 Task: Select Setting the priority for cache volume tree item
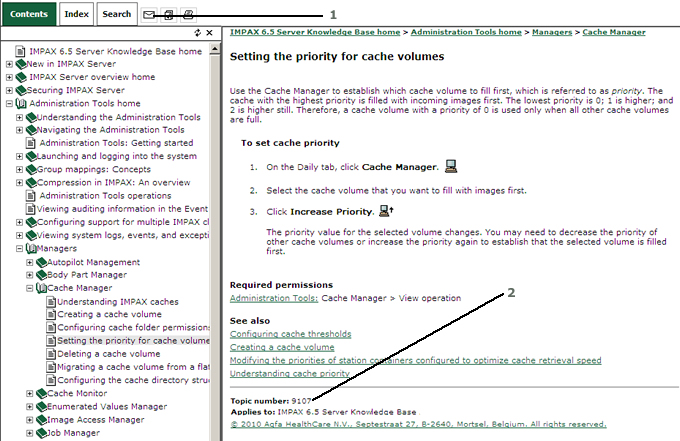133,341
